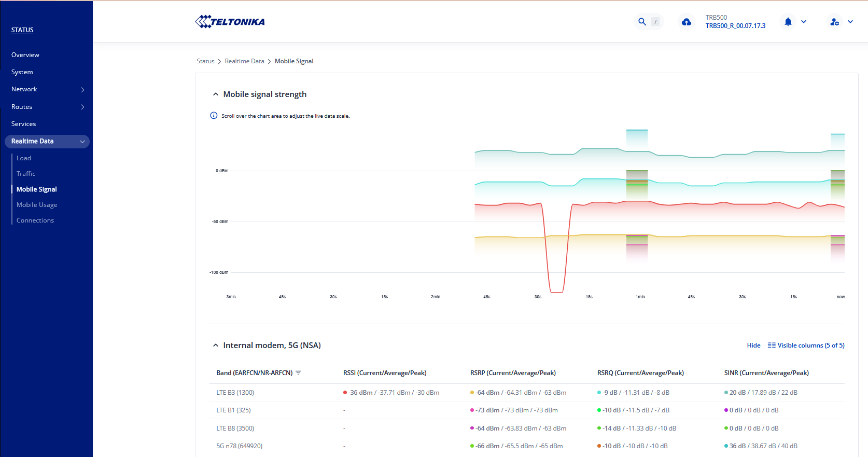This screenshot has width=868, height=457.
Task: Collapse the Internal modem, 5G (NSA) section
Action: click(x=216, y=345)
